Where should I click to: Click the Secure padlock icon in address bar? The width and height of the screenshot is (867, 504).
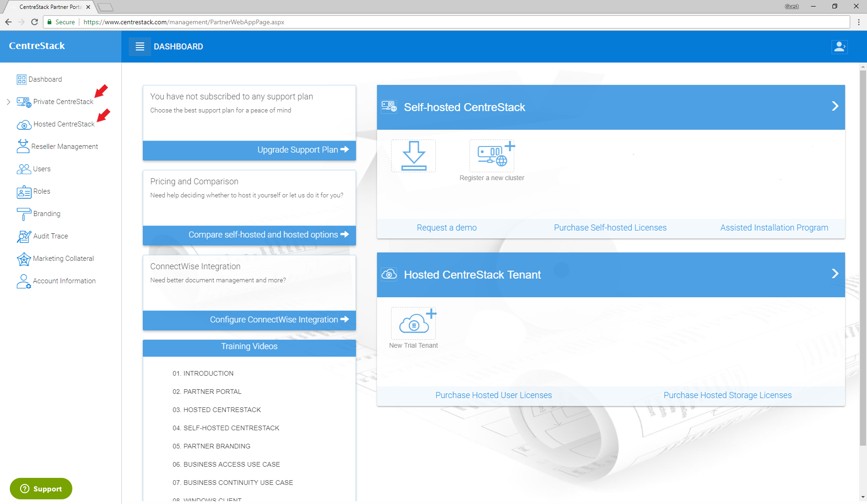pyautogui.click(x=49, y=22)
